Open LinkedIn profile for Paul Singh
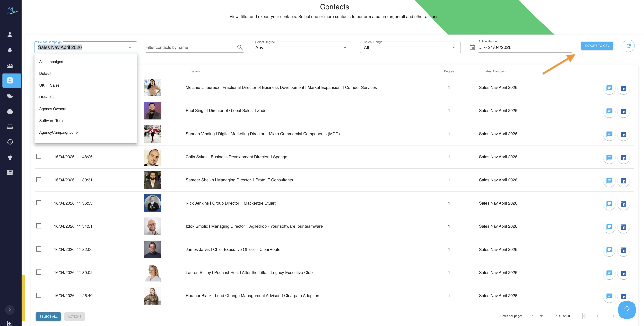This screenshot has height=326, width=644. pyautogui.click(x=623, y=111)
